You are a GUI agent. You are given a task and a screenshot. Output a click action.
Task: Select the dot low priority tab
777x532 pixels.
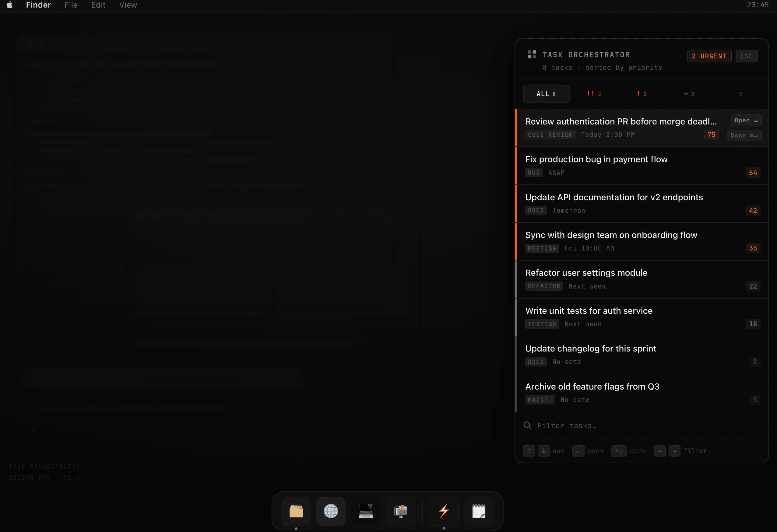(737, 94)
